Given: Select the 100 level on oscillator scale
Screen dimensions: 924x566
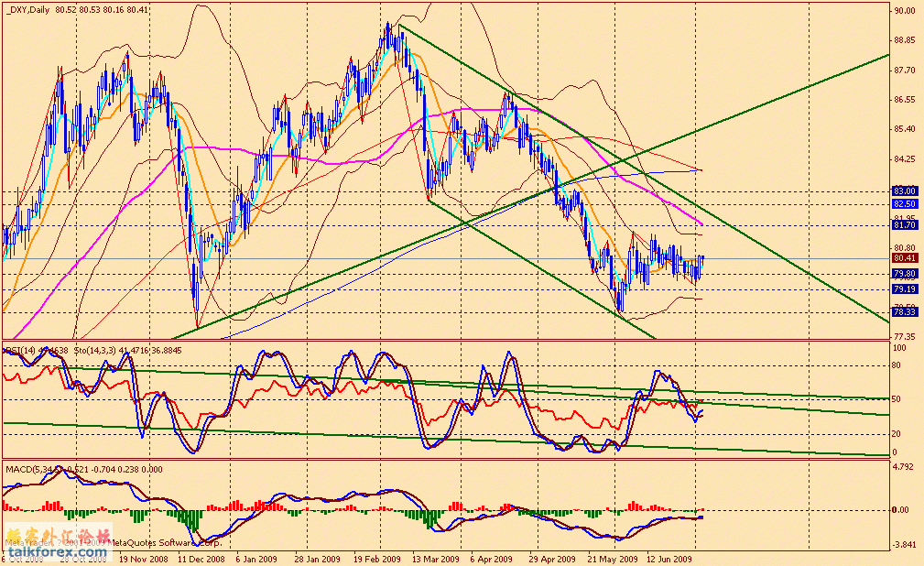Looking at the screenshot, I should coord(899,348).
